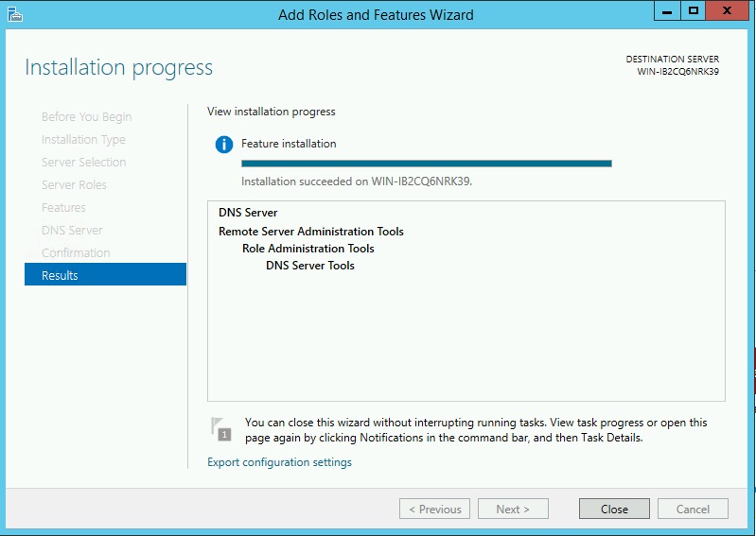Select the Before You Begin step in the sidebar

pyautogui.click(x=86, y=117)
